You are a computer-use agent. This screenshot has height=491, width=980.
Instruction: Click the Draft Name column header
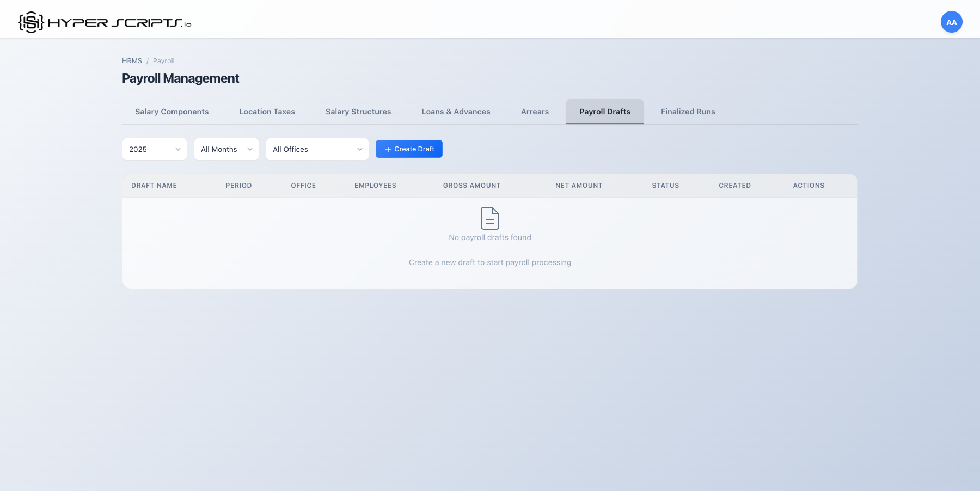pyautogui.click(x=154, y=186)
